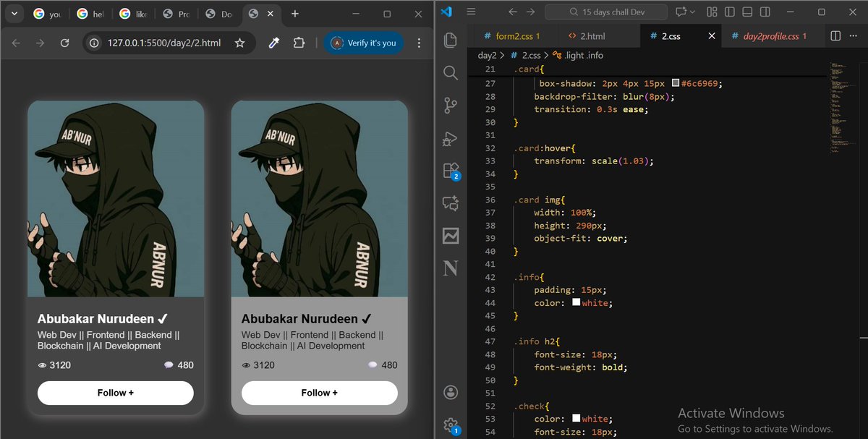868x439 pixels.
Task: Click the avatar image on dark card
Action: click(115, 199)
